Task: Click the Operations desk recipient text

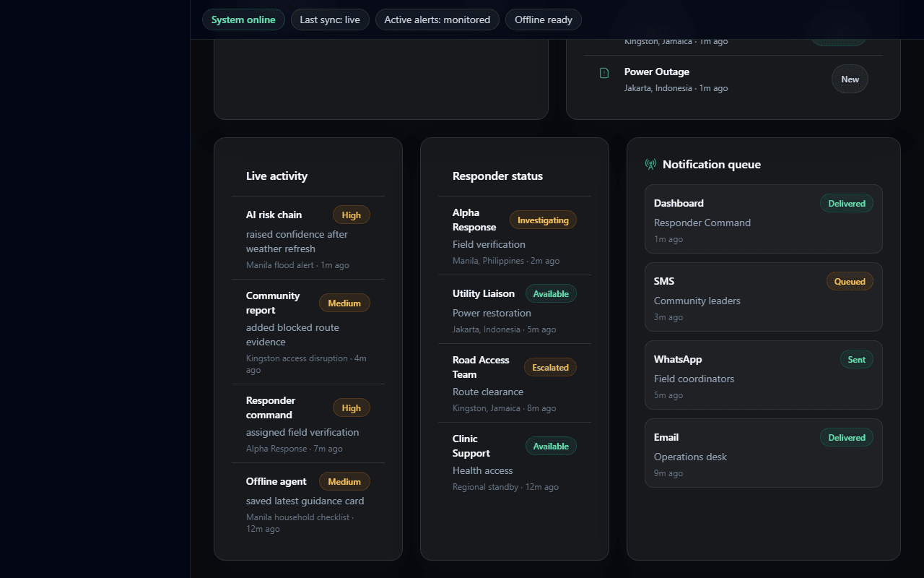Action: (x=690, y=457)
